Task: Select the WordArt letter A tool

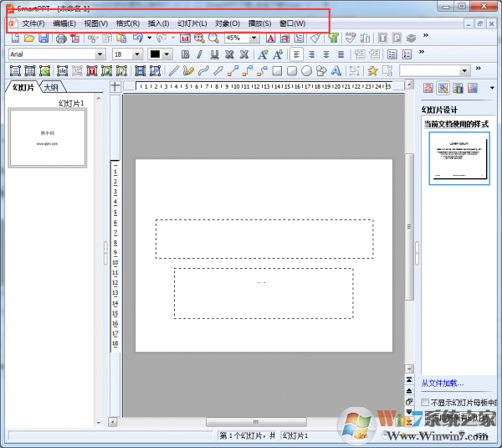Action: (336, 71)
